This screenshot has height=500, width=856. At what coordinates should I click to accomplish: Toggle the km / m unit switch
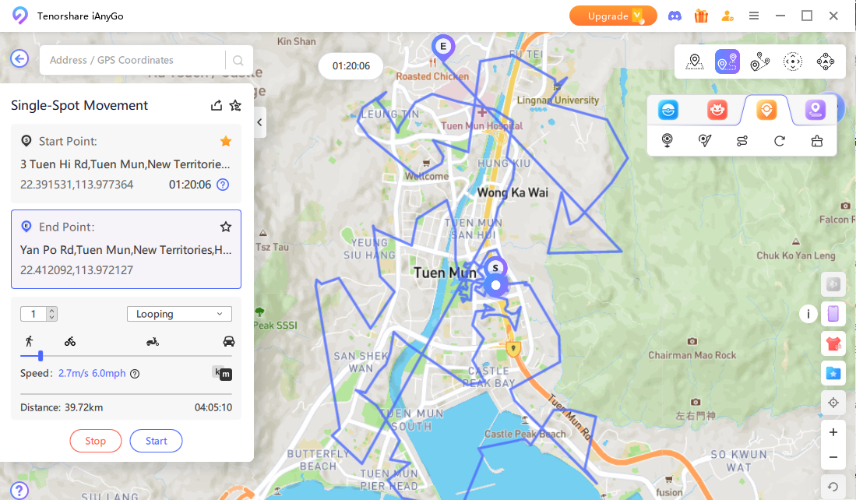(x=222, y=373)
